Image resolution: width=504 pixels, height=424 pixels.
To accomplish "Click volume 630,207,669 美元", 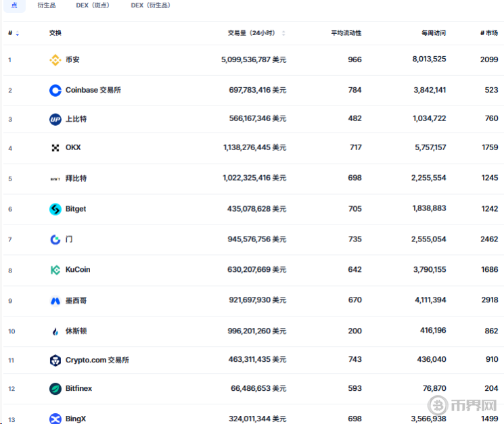I will pyautogui.click(x=257, y=270).
